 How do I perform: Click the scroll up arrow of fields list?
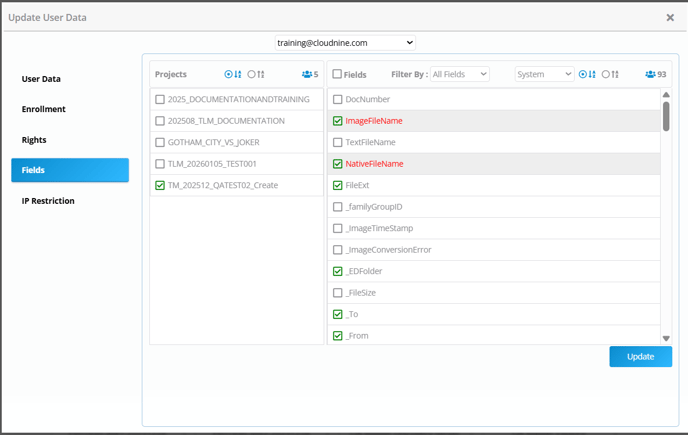point(666,94)
